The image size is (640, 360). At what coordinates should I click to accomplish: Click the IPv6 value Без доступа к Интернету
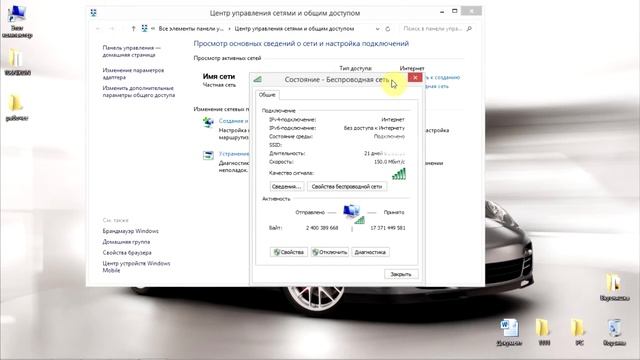374,128
